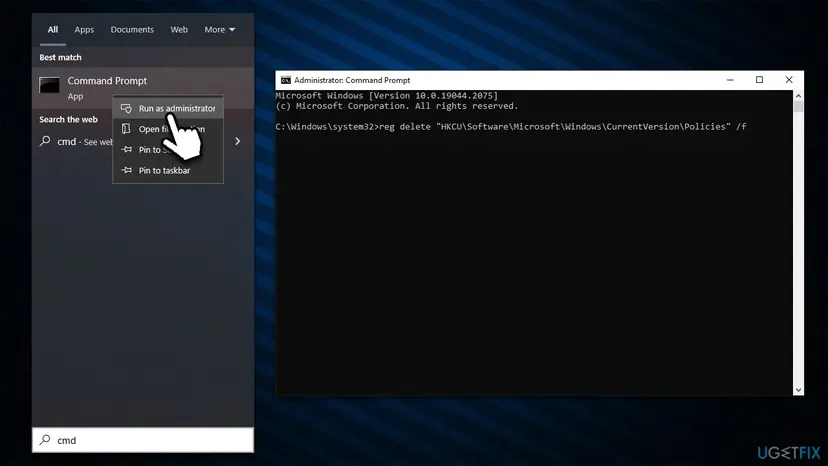The height and width of the screenshot is (466, 828).
Task: Click the scrollbar thumb in Command Prompt
Action: click(x=798, y=106)
